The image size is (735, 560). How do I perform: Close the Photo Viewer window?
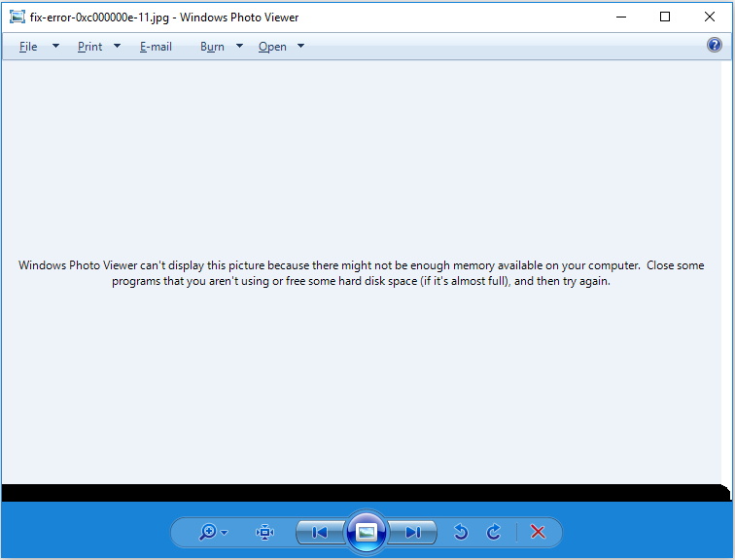pyautogui.click(x=709, y=17)
